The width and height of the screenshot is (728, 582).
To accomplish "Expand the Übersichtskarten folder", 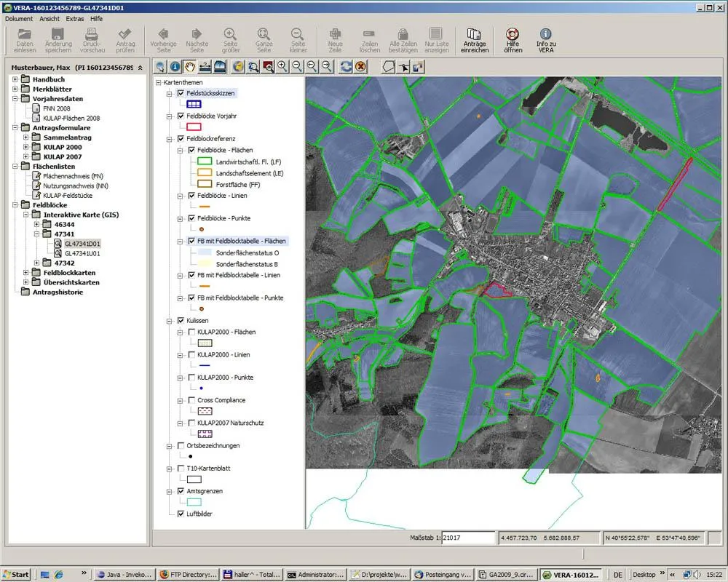I will [x=26, y=282].
